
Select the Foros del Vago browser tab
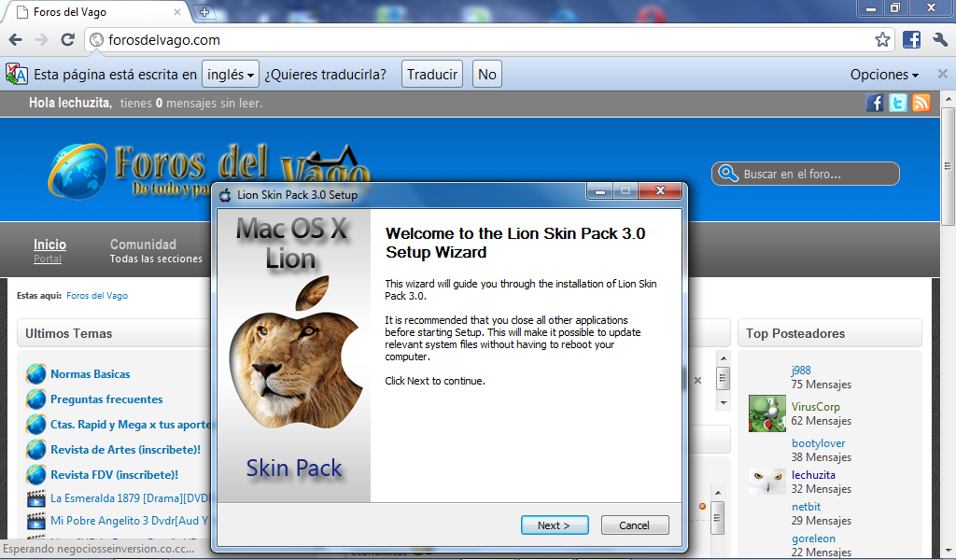[x=97, y=12]
